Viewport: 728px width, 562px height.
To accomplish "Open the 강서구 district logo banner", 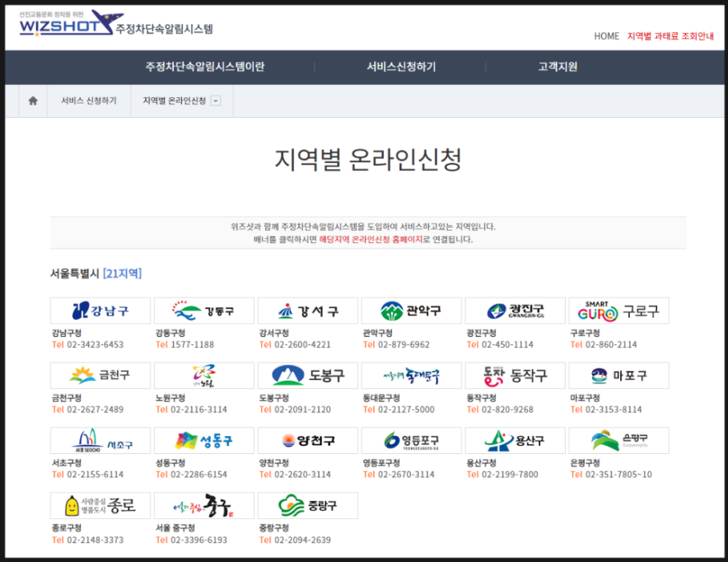I will 308,311.
